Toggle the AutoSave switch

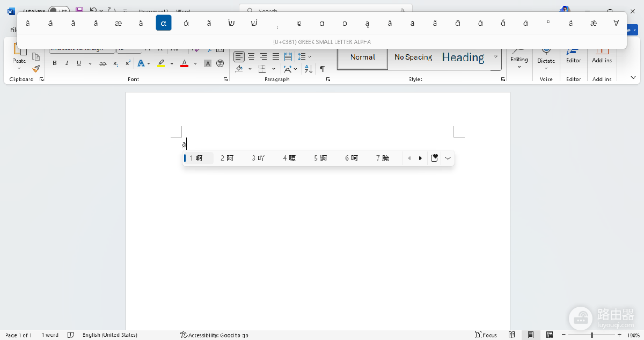59,10
